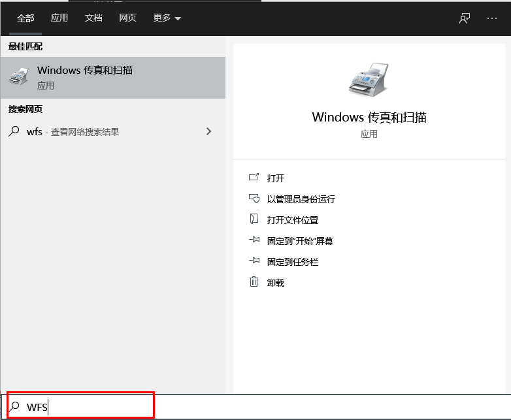Click the large fax scanner icon in details pane
The image size is (511, 420).
coord(369,78)
